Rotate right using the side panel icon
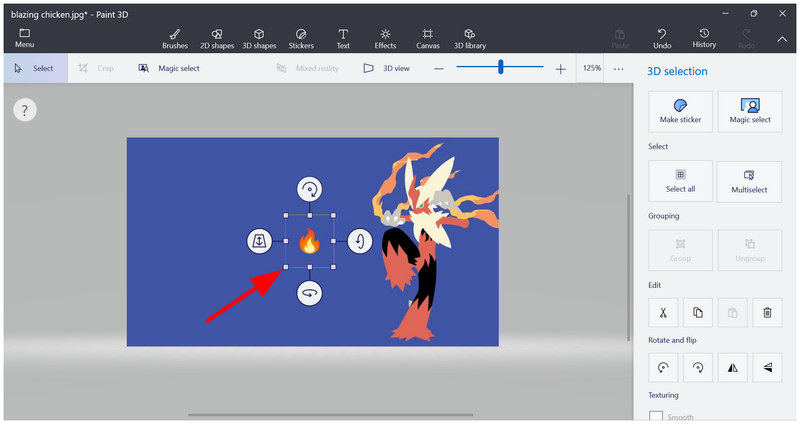Screen dimensions: 800x424 click(x=697, y=367)
